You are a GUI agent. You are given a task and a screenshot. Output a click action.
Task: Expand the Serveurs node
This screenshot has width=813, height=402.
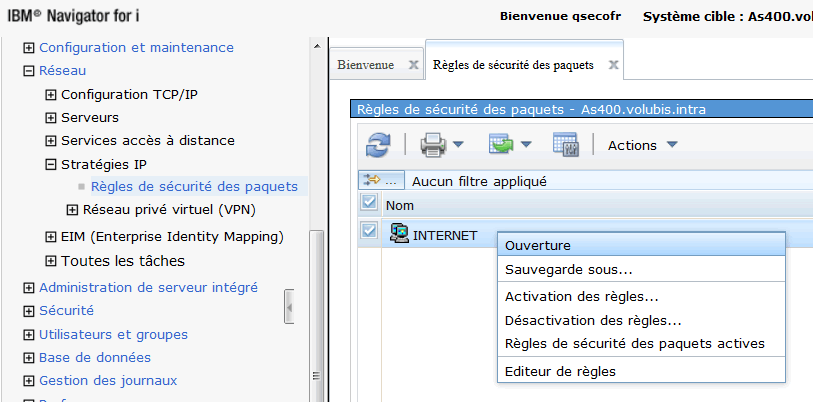pos(51,118)
